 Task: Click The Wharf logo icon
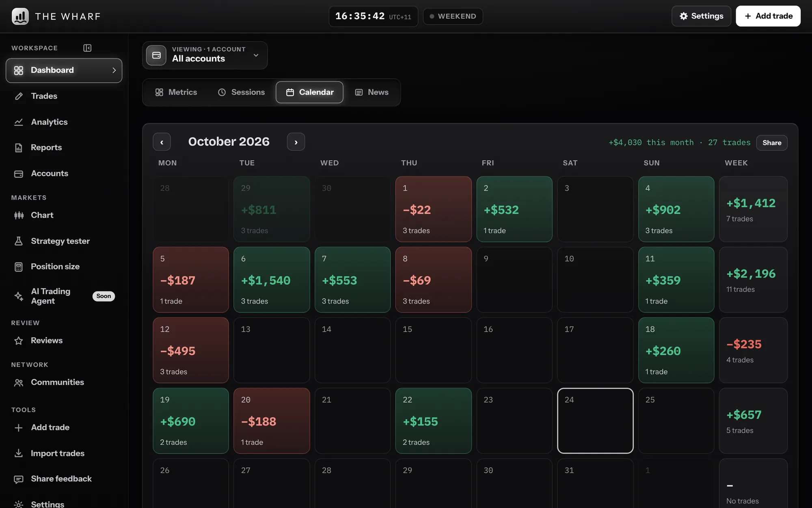tap(20, 16)
